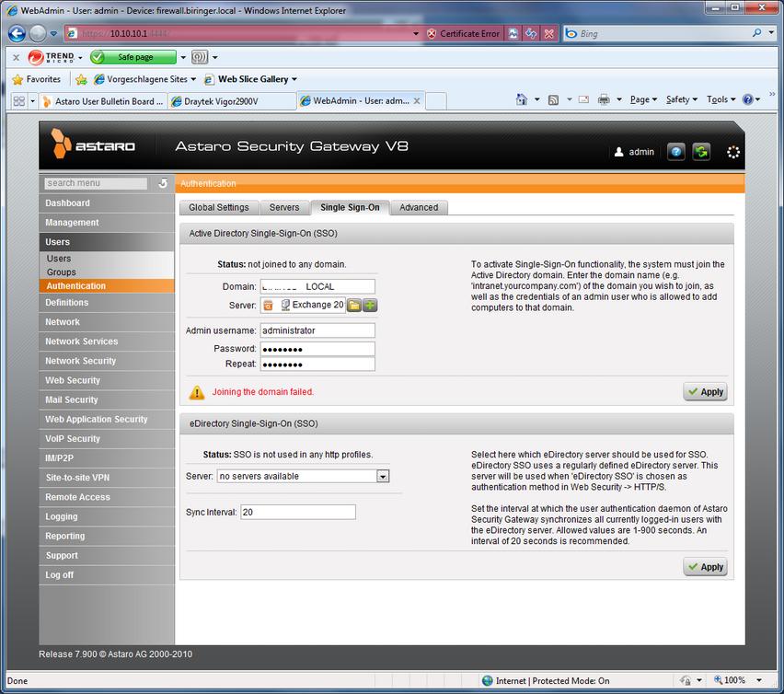Viewport: 784px width, 694px height.
Task: Click the Read Mail envelope icon
Action: pos(583,99)
